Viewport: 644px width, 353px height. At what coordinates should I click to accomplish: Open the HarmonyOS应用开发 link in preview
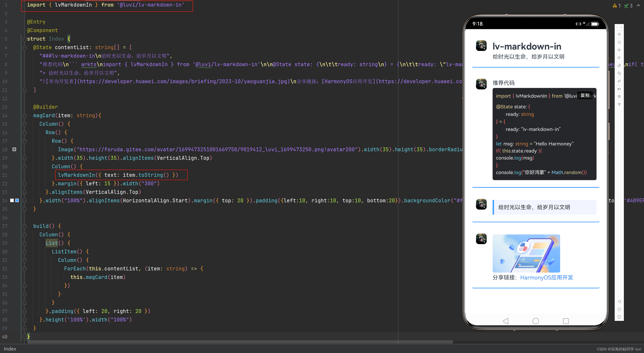546,277
